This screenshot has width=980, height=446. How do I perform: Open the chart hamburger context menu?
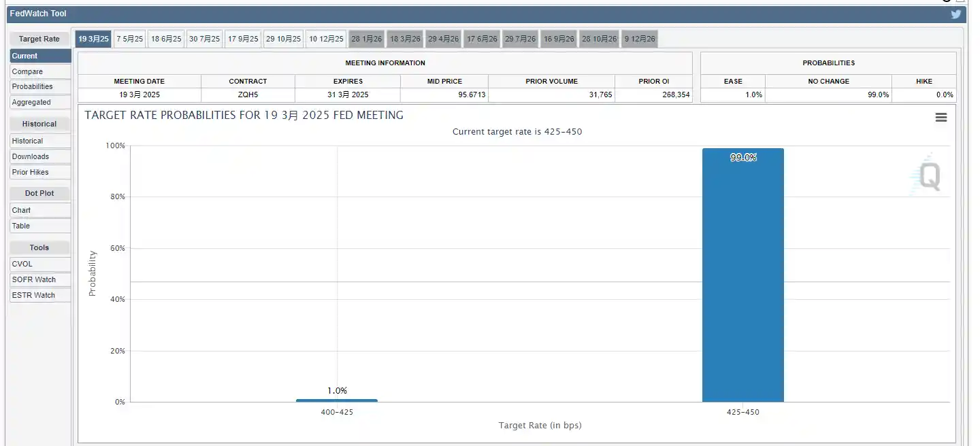click(x=941, y=118)
